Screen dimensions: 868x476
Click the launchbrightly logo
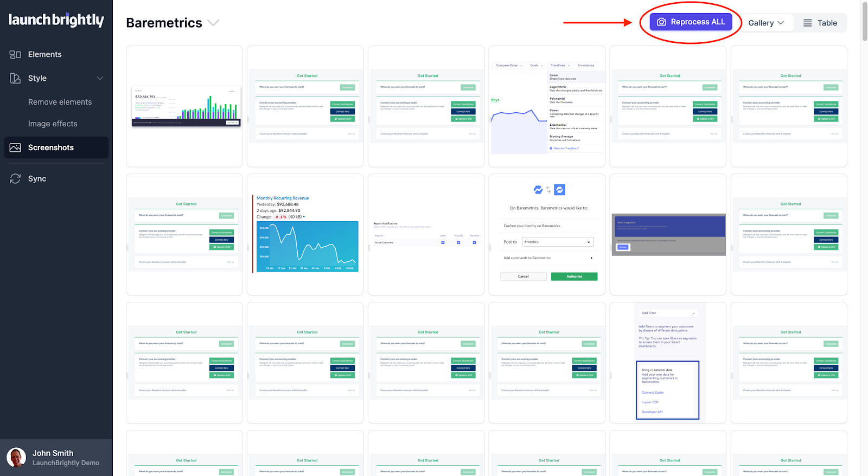tap(56, 20)
